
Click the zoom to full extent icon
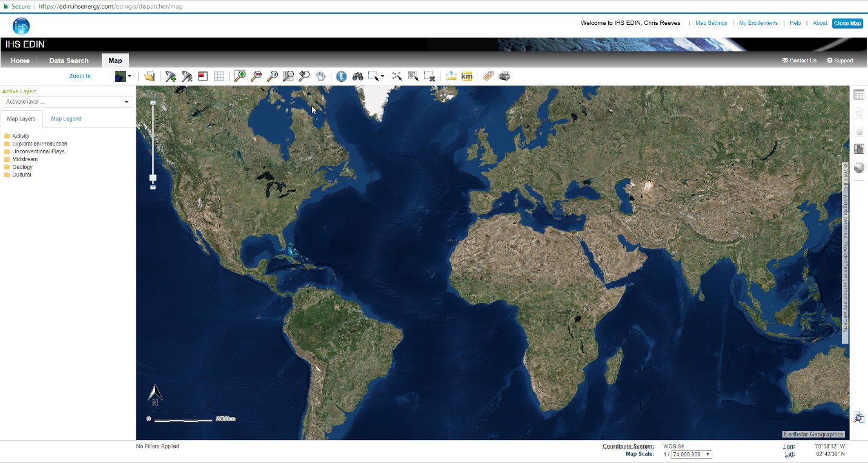tap(288, 76)
